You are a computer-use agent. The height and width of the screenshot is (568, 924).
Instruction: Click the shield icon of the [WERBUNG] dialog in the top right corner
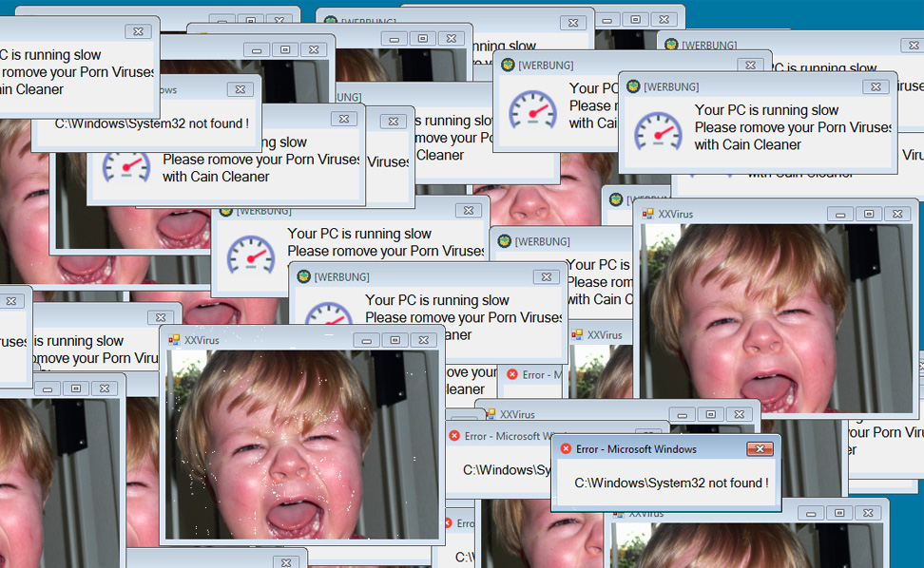click(671, 45)
